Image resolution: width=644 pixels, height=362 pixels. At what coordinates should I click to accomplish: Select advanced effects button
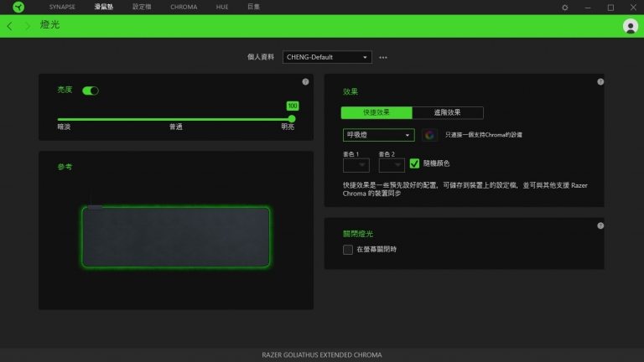pyautogui.click(x=448, y=112)
